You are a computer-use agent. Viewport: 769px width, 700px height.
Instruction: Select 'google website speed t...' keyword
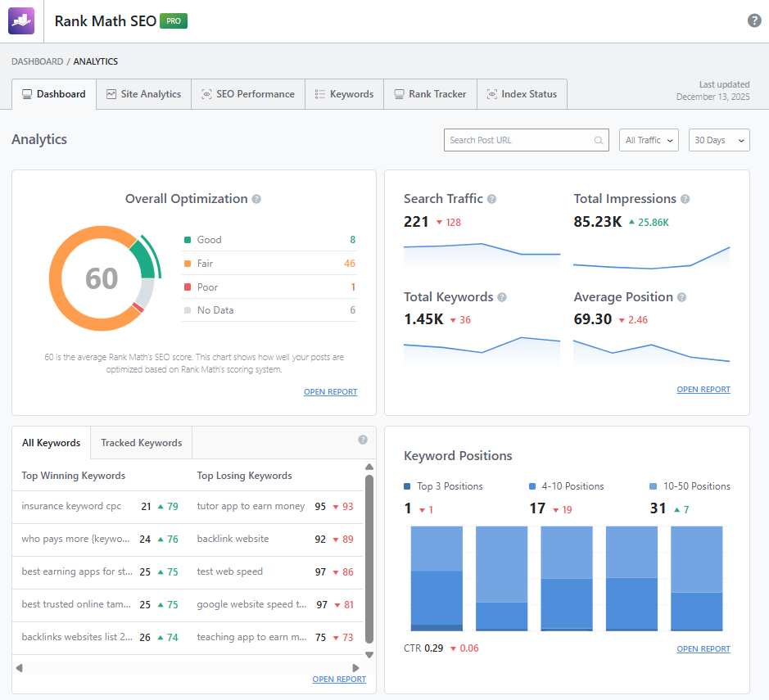[251, 604]
